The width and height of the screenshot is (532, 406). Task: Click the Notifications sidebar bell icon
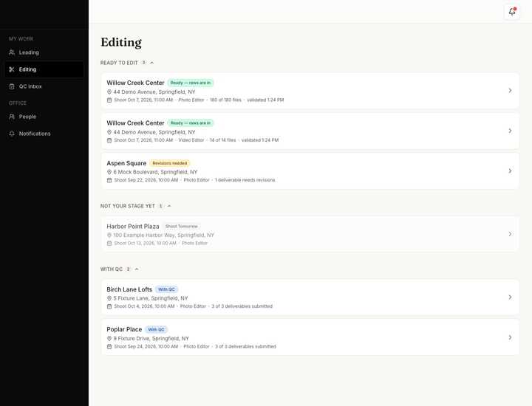click(12, 134)
